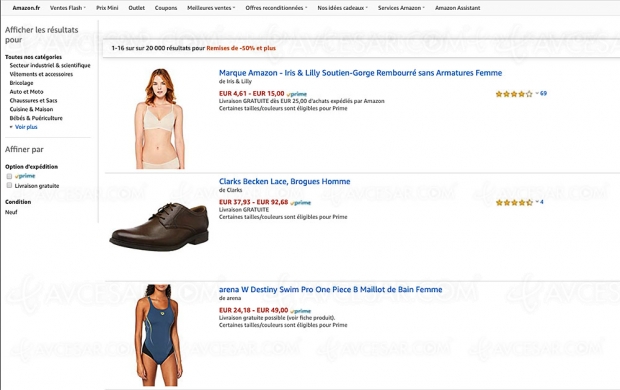Open the Coupons menu item
Image resolution: width=620 pixels, height=390 pixels.
(166, 8)
